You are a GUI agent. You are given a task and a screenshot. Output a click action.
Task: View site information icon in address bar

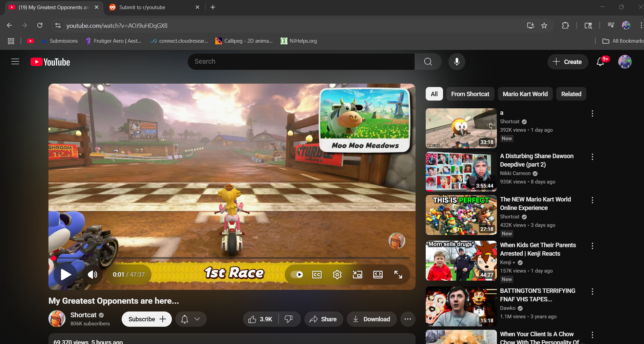58,25
